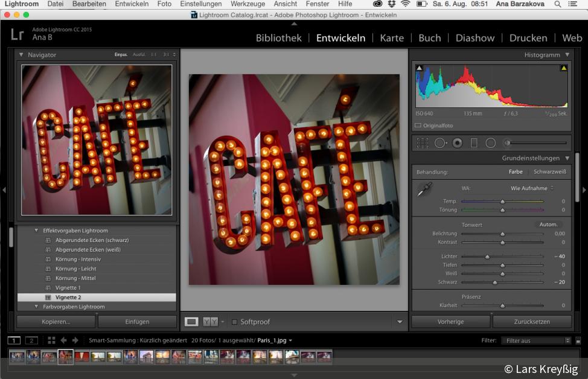
Task: Select the Adjustment Brush tool
Action: 507,142
